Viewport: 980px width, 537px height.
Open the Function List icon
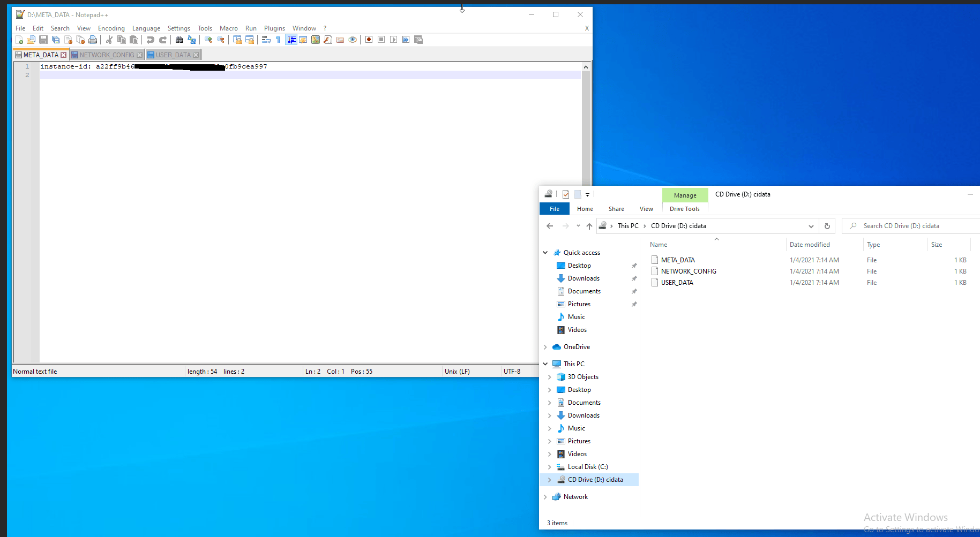pyautogui.click(x=328, y=40)
